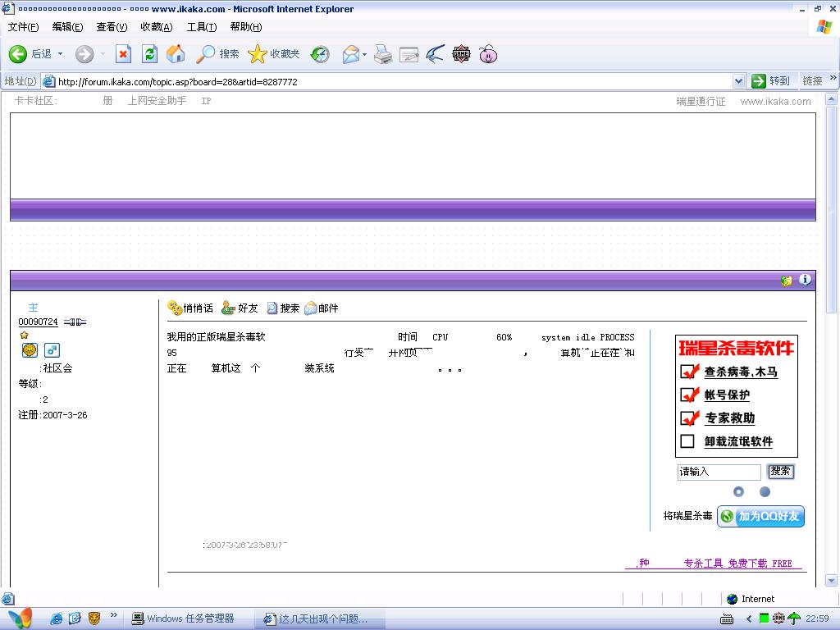Click the blue info icon on the purple bar

coord(805,280)
